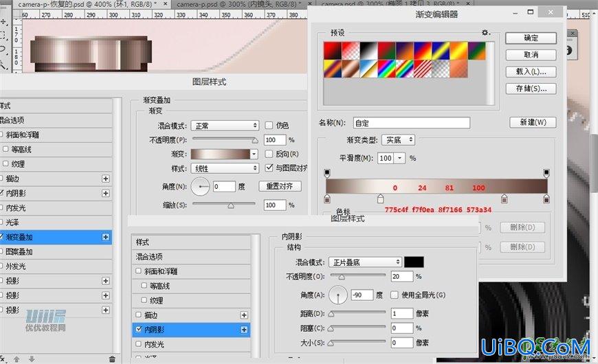Select the violet-green-orange gradient preset

pos(476,51)
